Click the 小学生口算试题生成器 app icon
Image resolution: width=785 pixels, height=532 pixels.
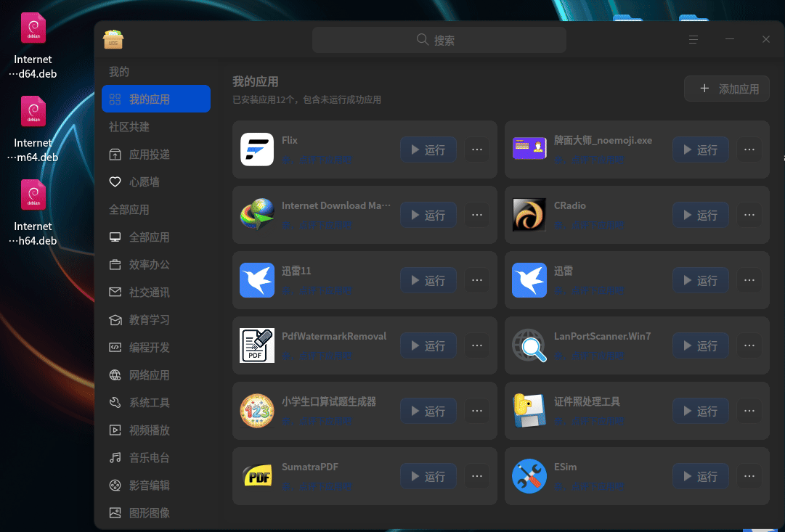(x=257, y=410)
